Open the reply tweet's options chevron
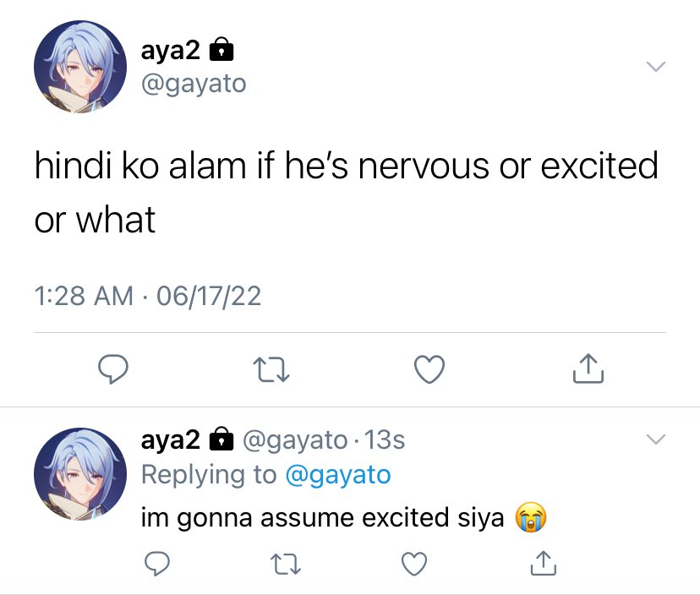 tap(656, 439)
